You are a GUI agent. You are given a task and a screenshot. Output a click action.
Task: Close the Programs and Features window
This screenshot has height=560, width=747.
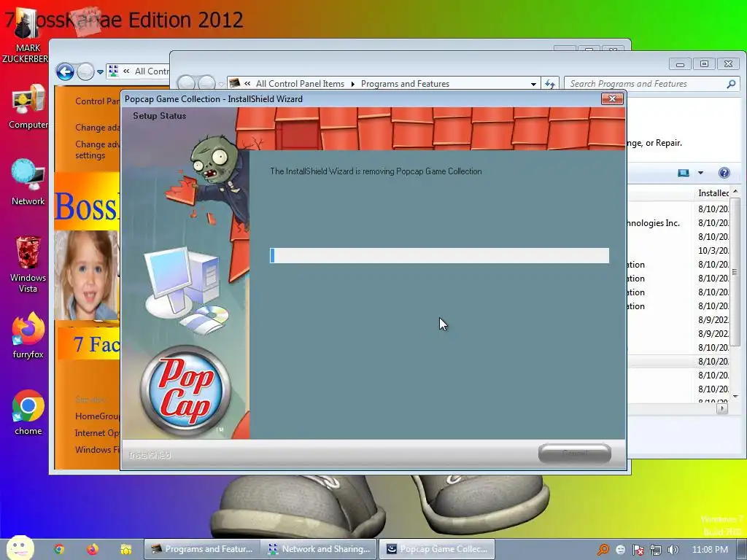point(728,64)
